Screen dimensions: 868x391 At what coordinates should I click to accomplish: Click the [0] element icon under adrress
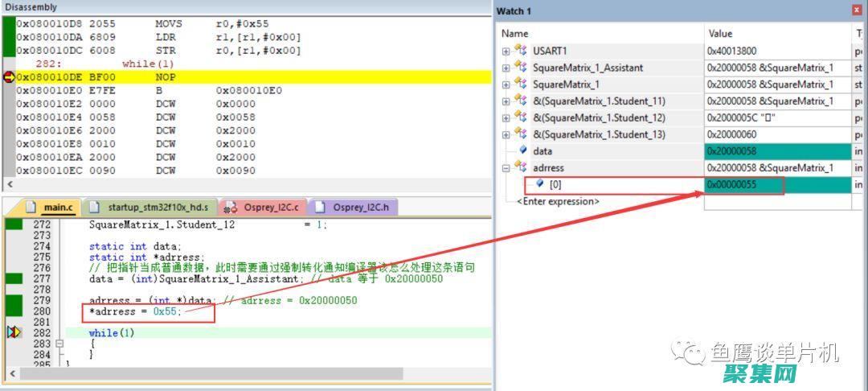tap(540, 184)
